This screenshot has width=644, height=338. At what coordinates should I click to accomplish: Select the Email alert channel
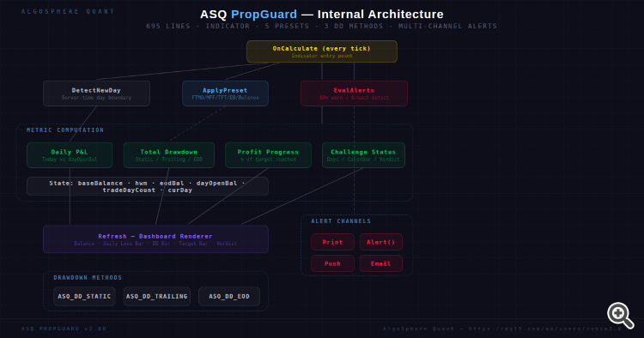click(x=380, y=263)
